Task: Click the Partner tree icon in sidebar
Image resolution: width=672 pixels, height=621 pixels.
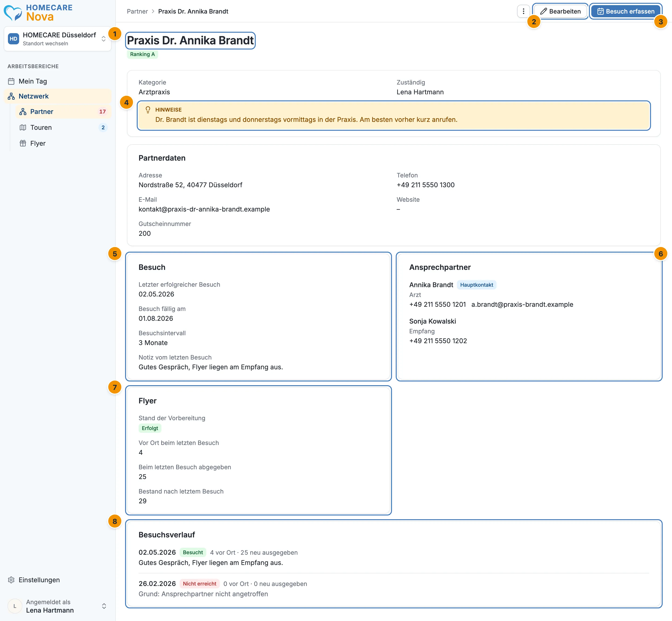Action: tap(23, 112)
